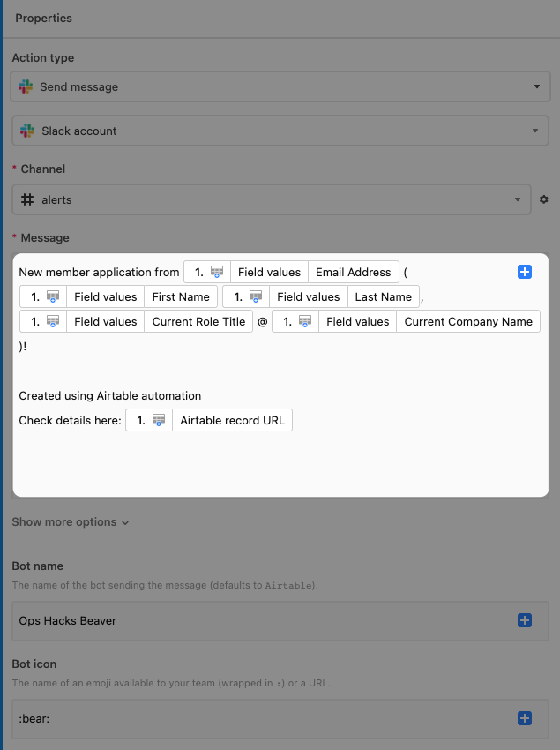The width and height of the screenshot is (560, 750).
Task: Click the plus button in Message box
Action: pyautogui.click(x=525, y=272)
